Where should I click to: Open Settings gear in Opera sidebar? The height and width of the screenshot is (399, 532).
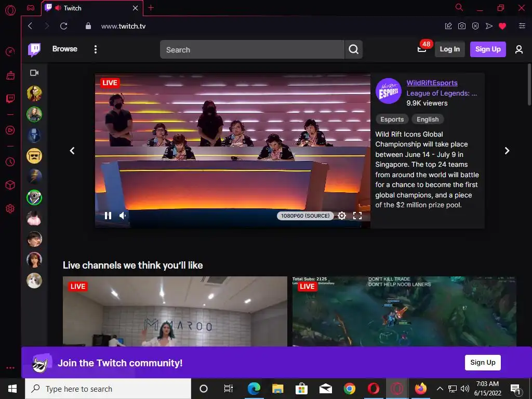pos(10,208)
